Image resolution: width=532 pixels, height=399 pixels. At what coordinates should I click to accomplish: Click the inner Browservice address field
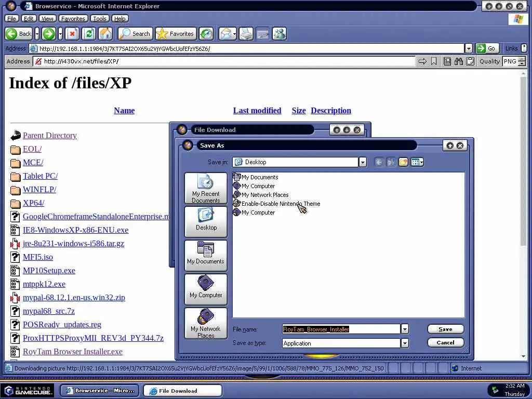224,61
